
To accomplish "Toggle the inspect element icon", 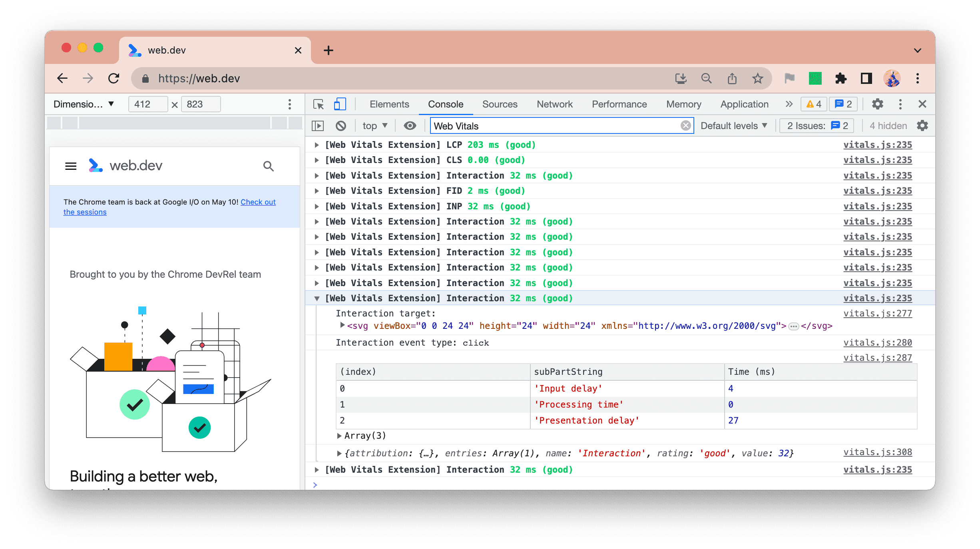I will (x=319, y=103).
